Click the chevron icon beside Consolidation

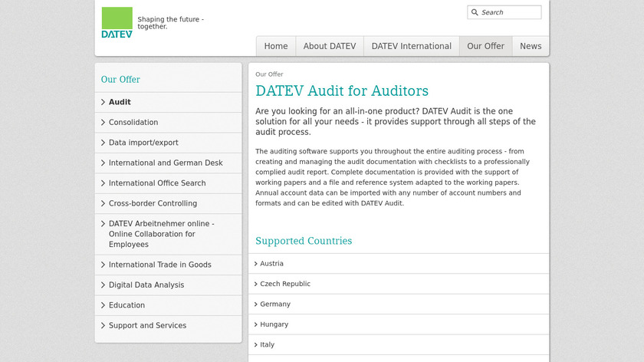click(103, 123)
